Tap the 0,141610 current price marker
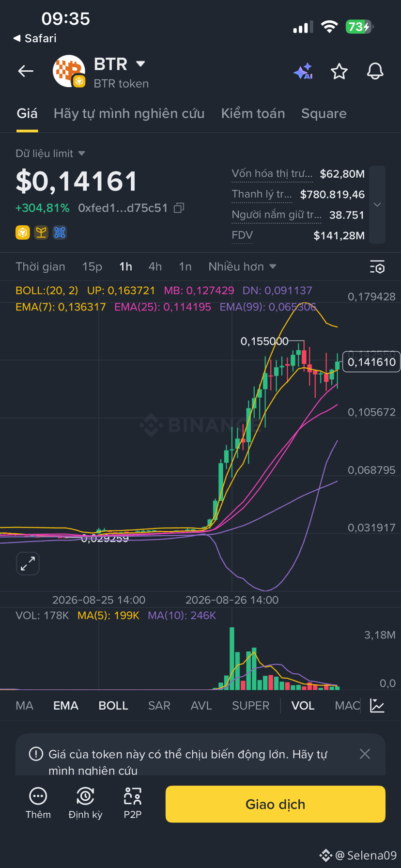The height and width of the screenshot is (868, 401). (371, 362)
